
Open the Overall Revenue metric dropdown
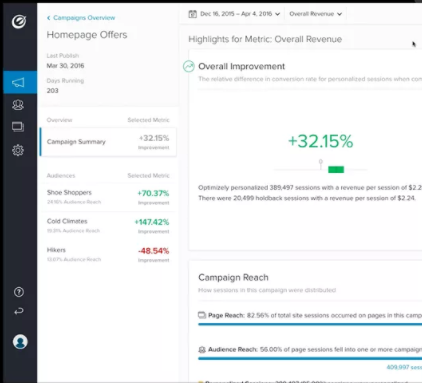coord(315,14)
